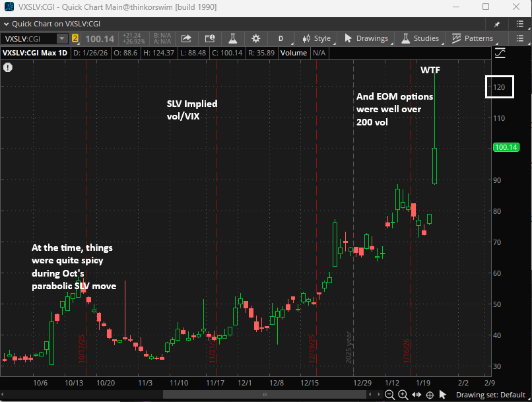Click the +21.24 +26.92% change value

coord(133,38)
